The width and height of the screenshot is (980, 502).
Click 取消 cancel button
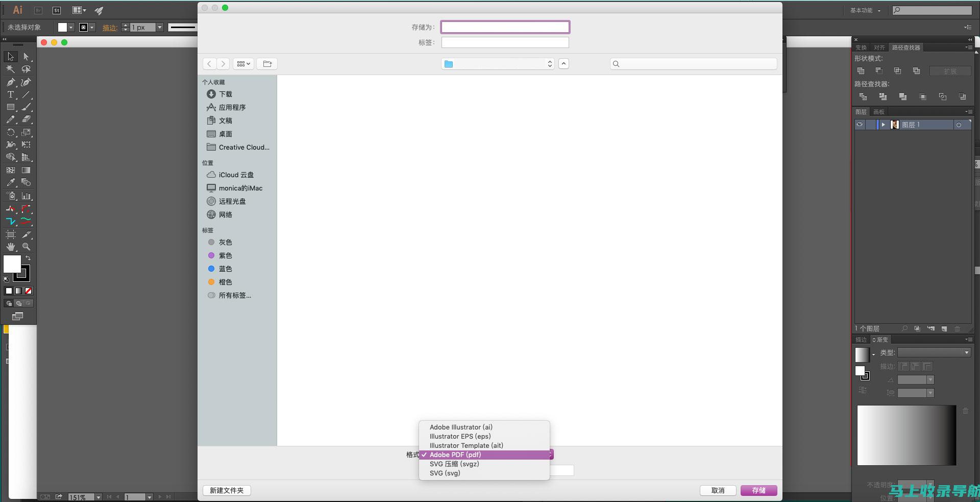[718, 490]
